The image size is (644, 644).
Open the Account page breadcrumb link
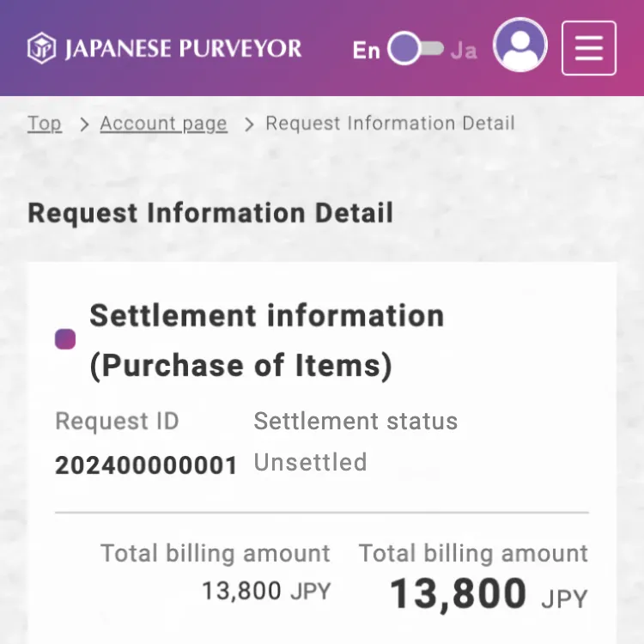(x=163, y=124)
